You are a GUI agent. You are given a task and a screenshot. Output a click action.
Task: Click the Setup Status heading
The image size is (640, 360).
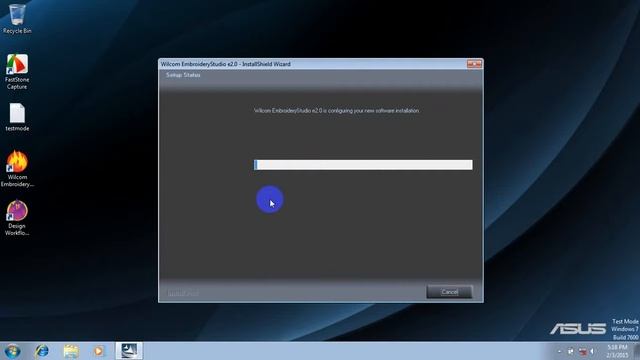[183, 75]
